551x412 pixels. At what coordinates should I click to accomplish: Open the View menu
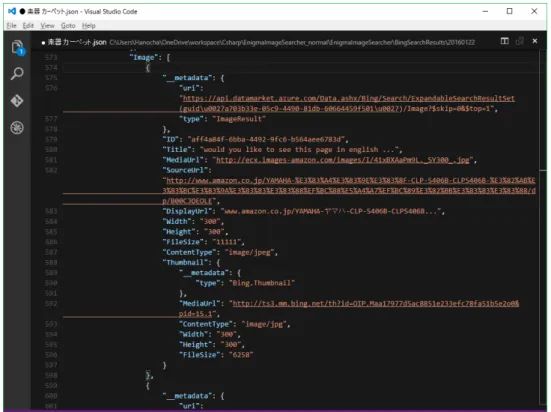coord(47,26)
